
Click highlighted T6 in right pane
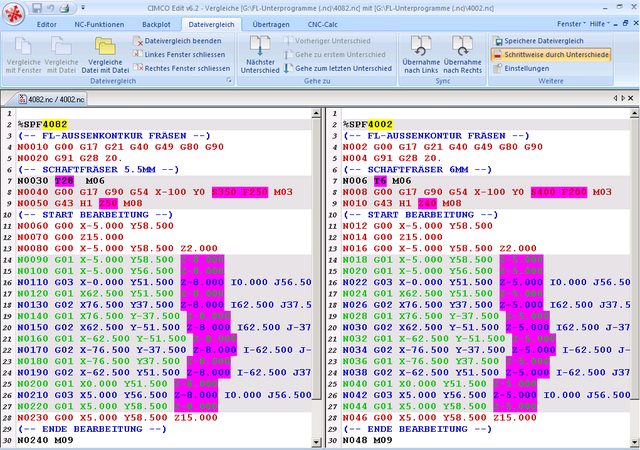(x=380, y=180)
